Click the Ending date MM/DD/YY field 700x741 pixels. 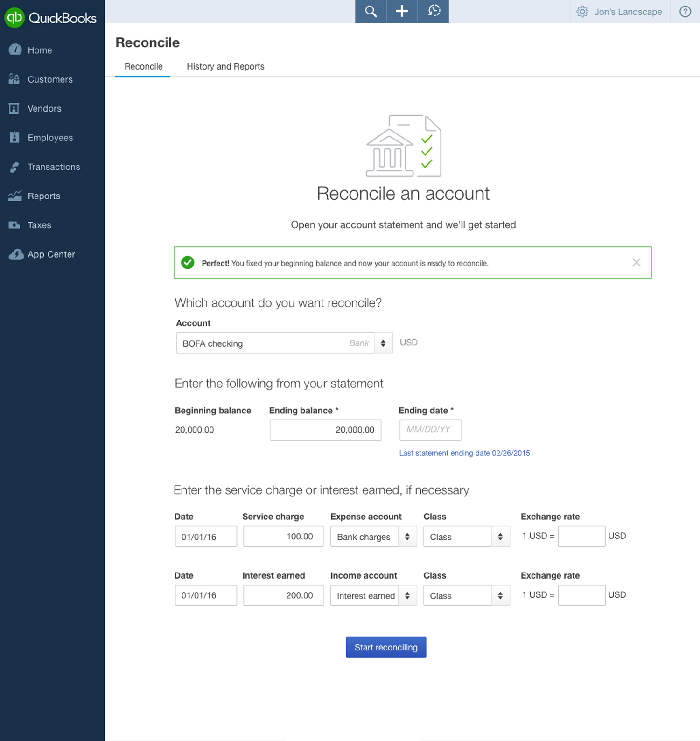pyautogui.click(x=430, y=430)
